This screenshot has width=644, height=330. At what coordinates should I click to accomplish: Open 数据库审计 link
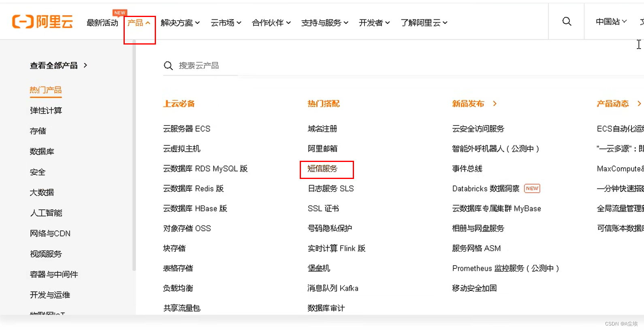click(x=326, y=308)
